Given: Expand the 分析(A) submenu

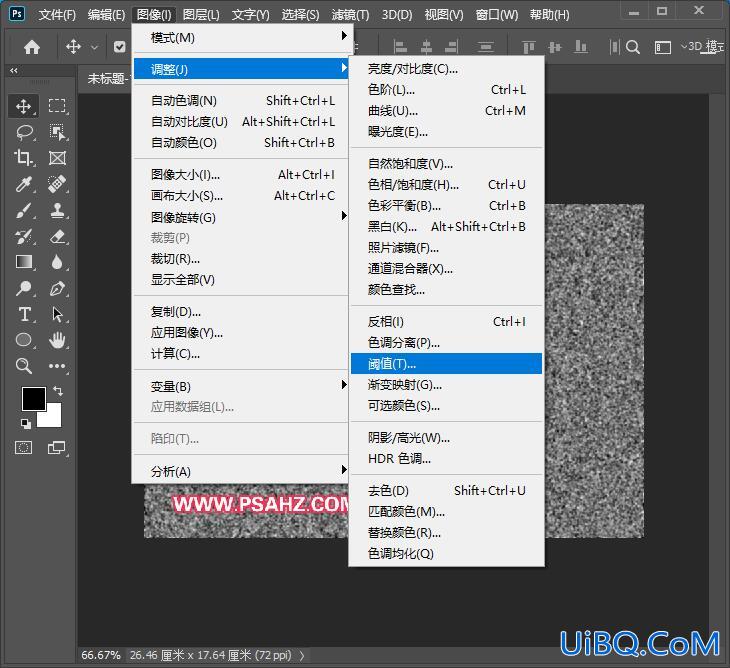Looking at the screenshot, I should point(243,471).
